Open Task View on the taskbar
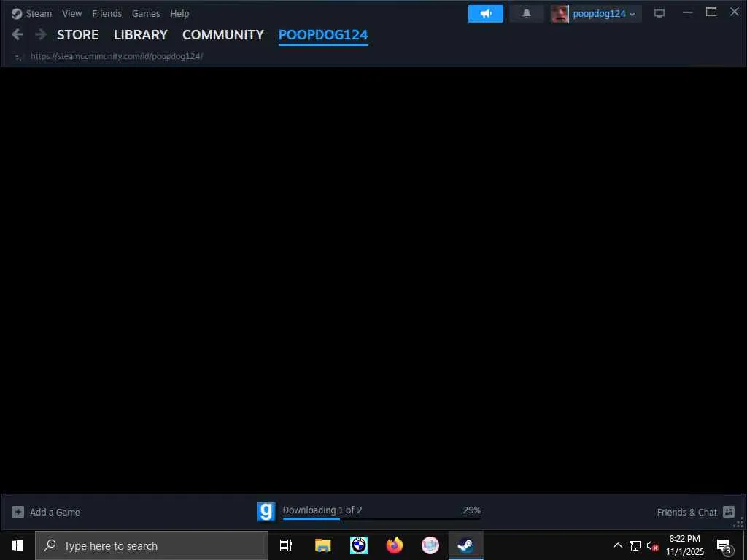 pyautogui.click(x=286, y=545)
